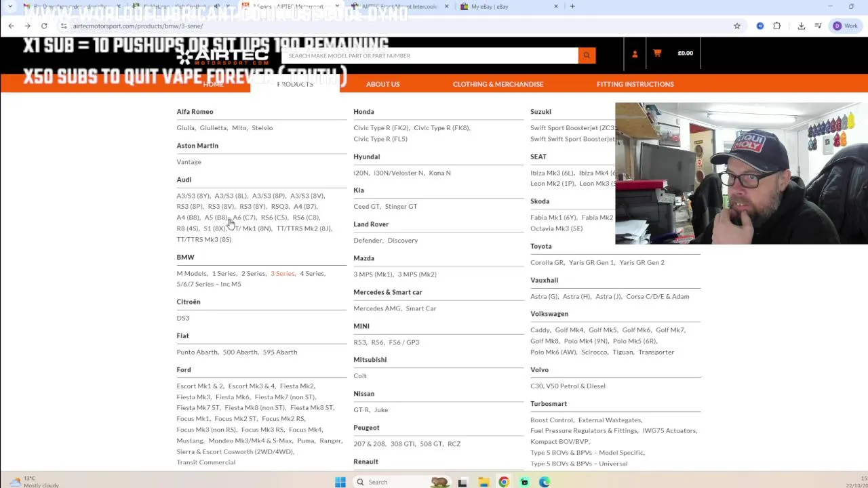Bookmark this page with the star icon
Image resolution: width=868 pixels, height=488 pixels.
(x=737, y=26)
